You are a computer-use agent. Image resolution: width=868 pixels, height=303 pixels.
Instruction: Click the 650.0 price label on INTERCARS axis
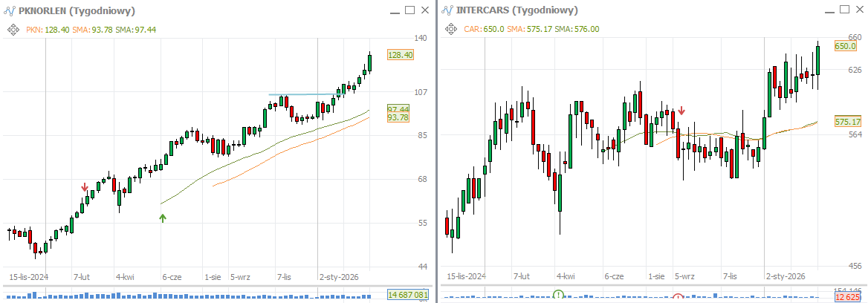[845, 47]
